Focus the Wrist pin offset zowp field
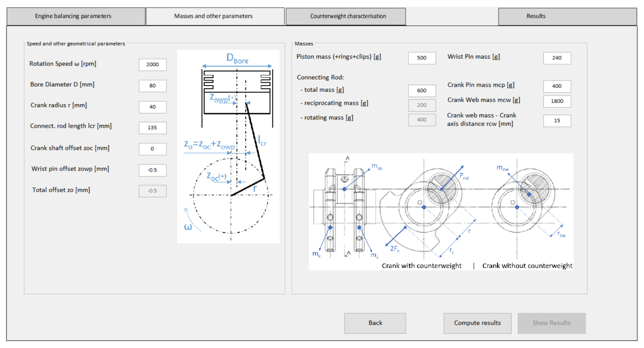644x348 pixels. click(153, 170)
